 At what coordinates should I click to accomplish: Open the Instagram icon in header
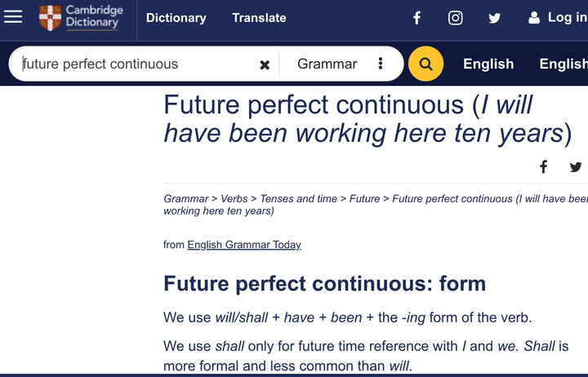455,18
